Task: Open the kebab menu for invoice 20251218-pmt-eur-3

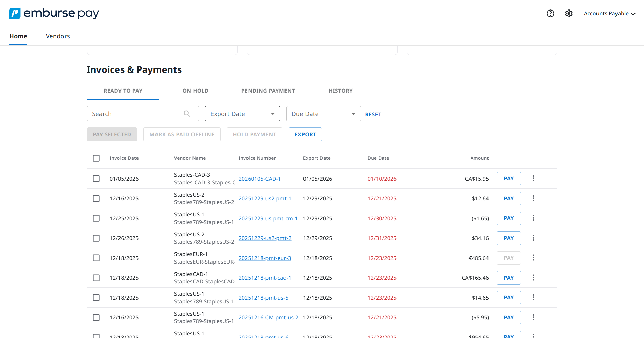Action: 533,258
